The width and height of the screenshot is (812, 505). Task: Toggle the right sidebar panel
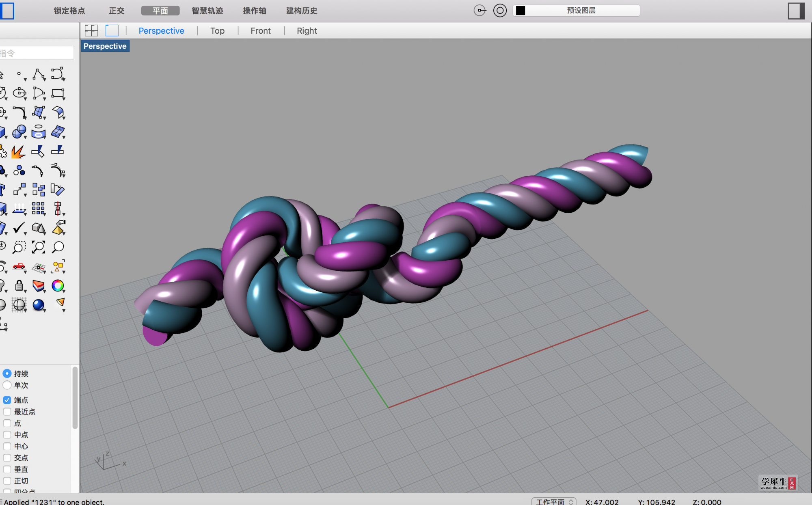796,11
